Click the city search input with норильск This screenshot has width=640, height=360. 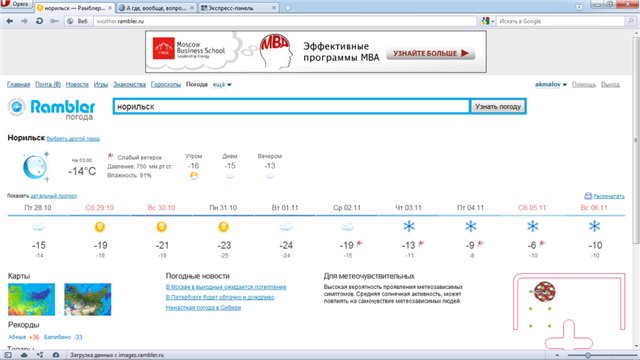(x=291, y=107)
